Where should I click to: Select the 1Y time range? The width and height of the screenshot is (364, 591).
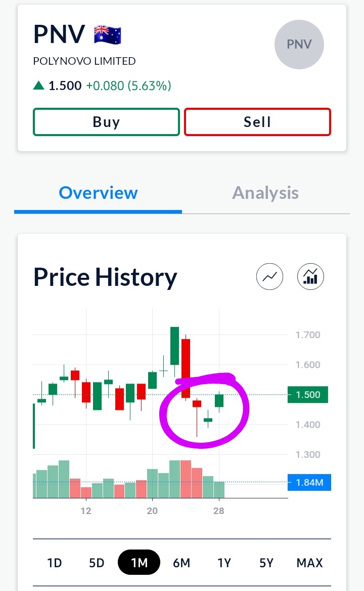coord(224,563)
